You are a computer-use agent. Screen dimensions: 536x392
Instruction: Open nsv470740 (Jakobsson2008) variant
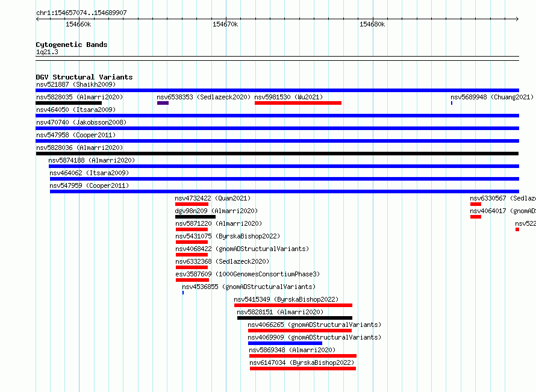tap(81, 122)
